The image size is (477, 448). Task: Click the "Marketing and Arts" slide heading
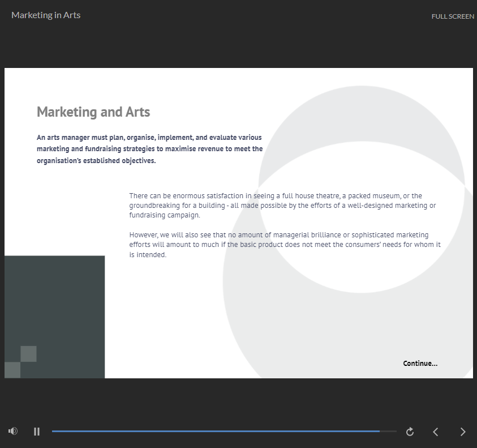(x=93, y=112)
